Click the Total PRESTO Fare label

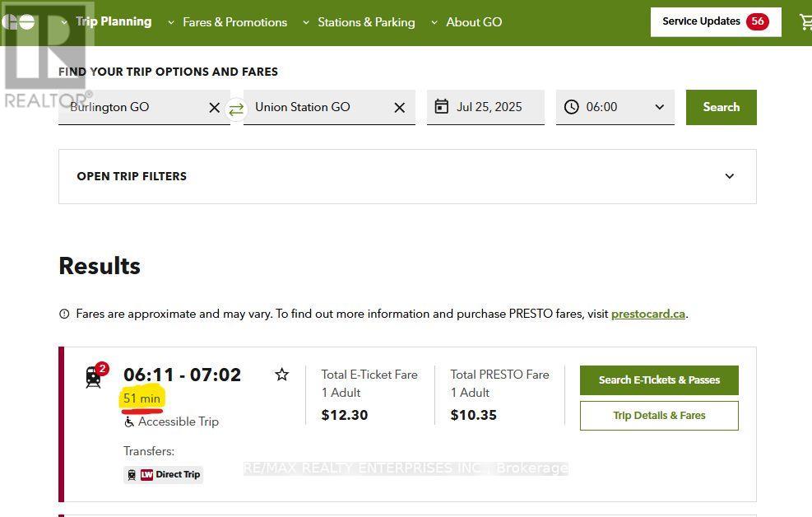pyautogui.click(x=499, y=375)
